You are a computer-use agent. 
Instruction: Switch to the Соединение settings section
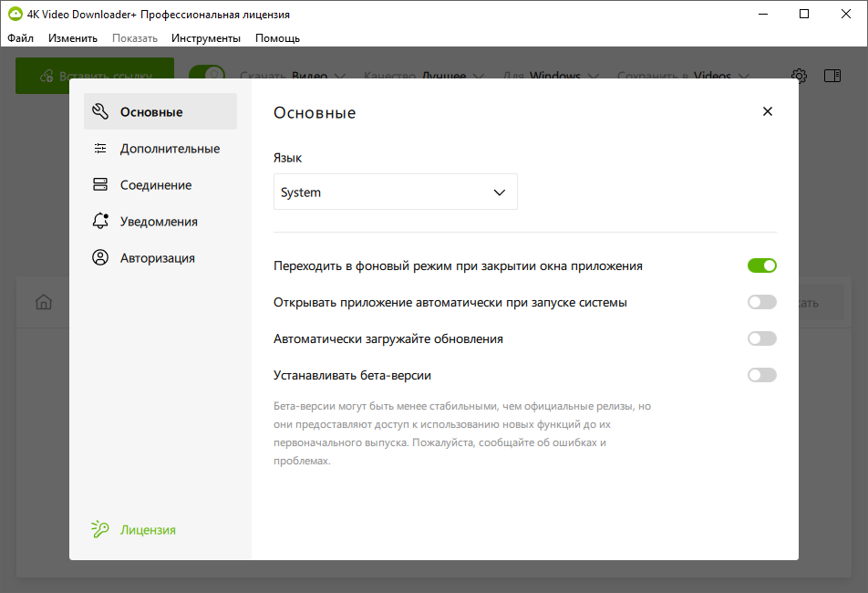(155, 185)
